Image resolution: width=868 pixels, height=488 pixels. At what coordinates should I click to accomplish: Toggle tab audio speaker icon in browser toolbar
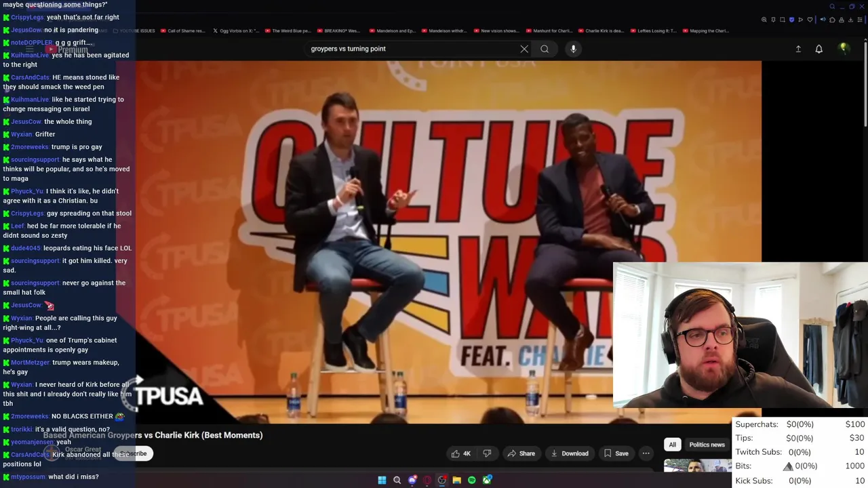[823, 20]
